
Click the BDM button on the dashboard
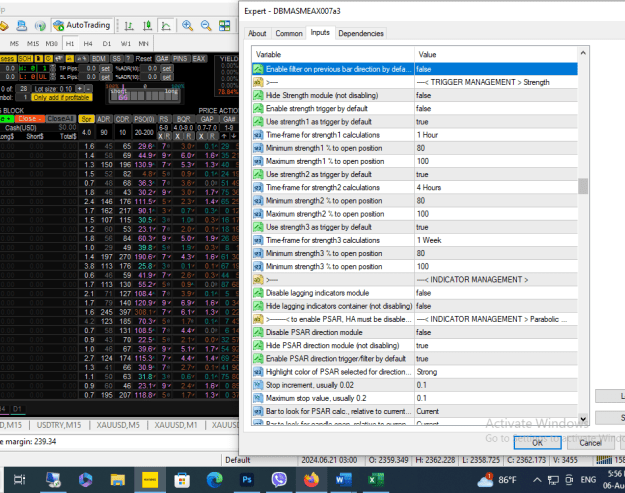click(98, 59)
